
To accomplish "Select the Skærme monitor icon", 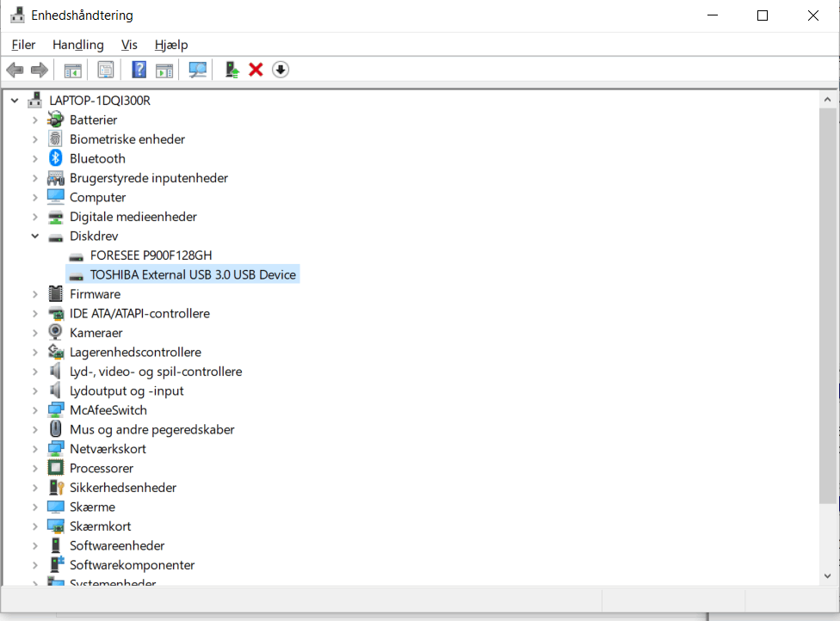I will click(55, 507).
